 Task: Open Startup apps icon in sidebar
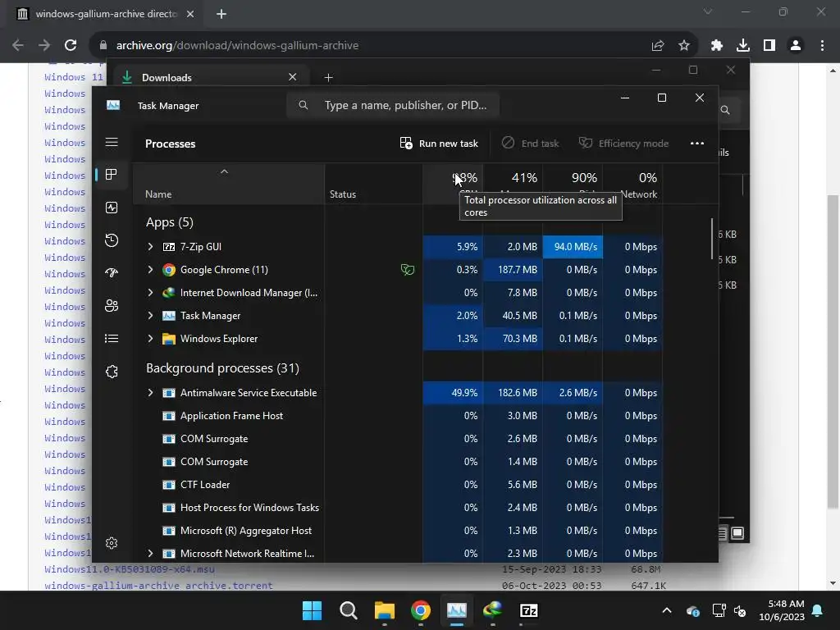tap(112, 273)
